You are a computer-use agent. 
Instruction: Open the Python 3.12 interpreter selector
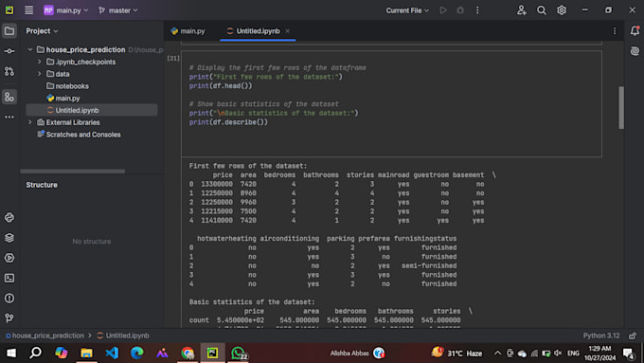[x=601, y=336]
